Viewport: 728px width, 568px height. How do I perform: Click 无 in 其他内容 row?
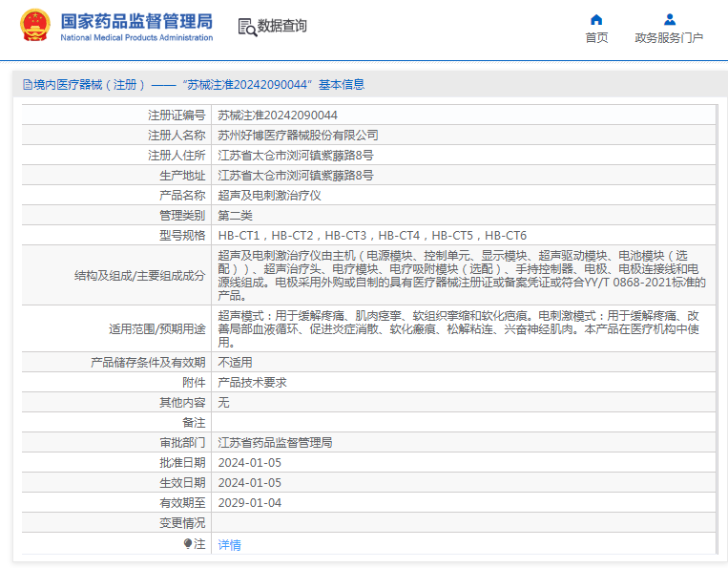point(223,402)
